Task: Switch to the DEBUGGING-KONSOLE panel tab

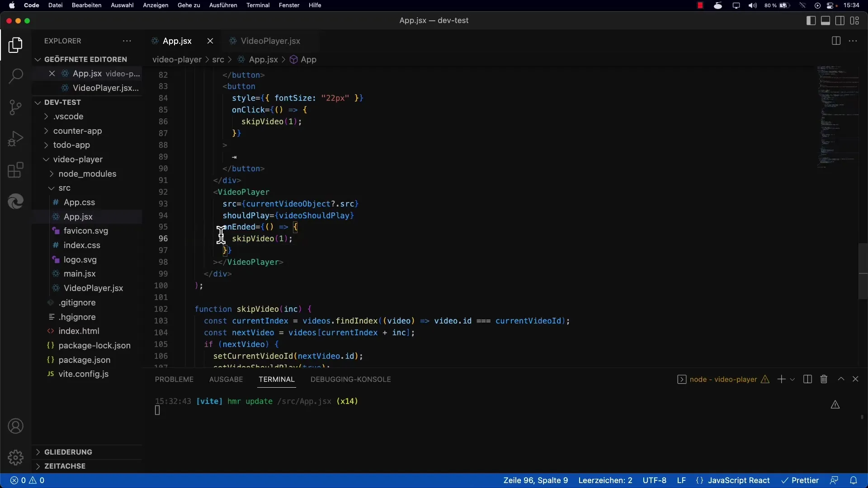Action: [350, 380]
